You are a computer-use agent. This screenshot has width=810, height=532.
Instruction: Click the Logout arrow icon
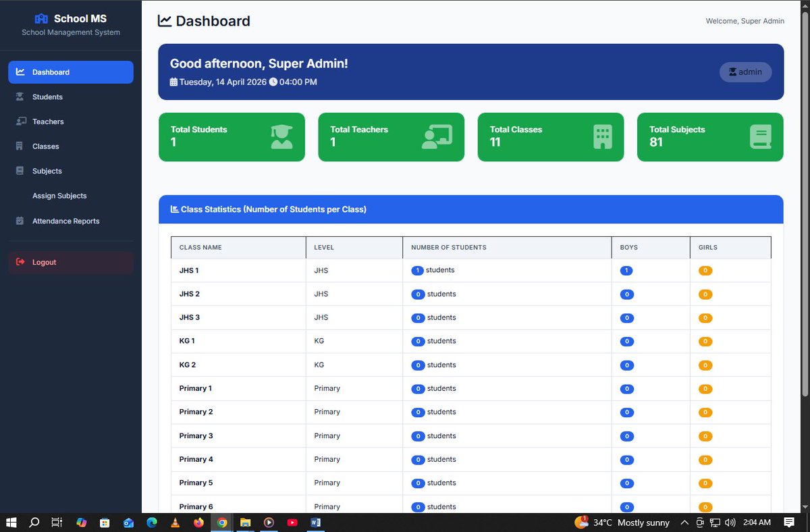pyautogui.click(x=20, y=262)
